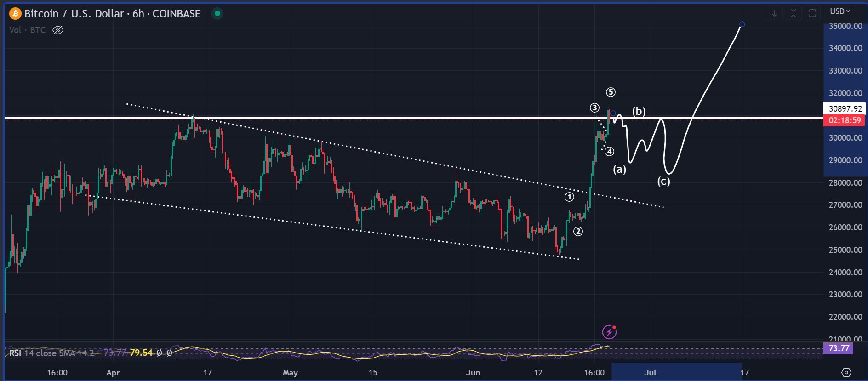This screenshot has width=868, height=381.
Task: Open the Bitcoin / U.S. Dollar symbol title
Action: click(112, 14)
